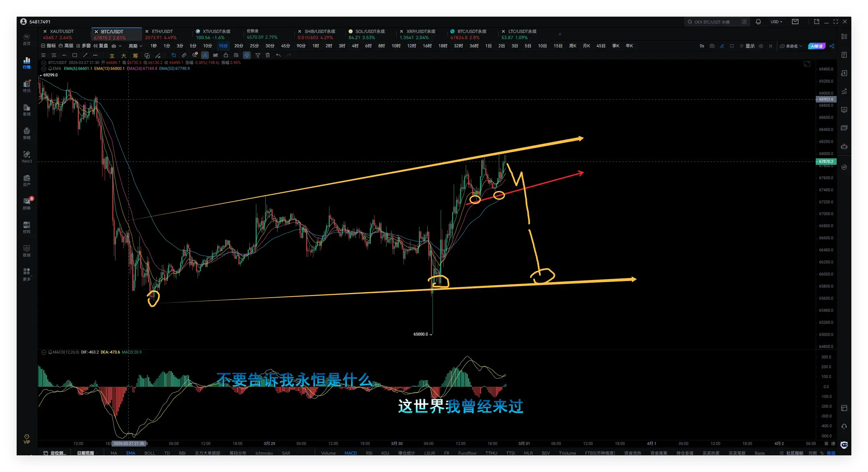Toggle the MACD panel collapse circle

click(x=44, y=352)
